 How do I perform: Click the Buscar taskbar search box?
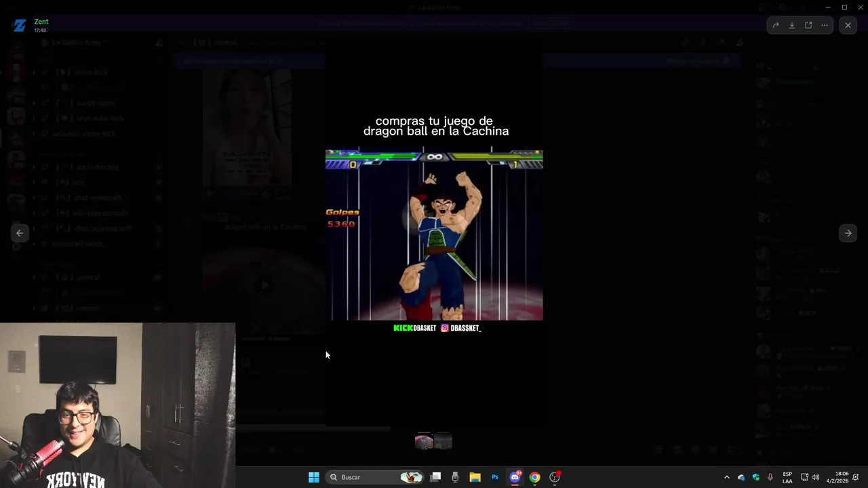pos(375,477)
